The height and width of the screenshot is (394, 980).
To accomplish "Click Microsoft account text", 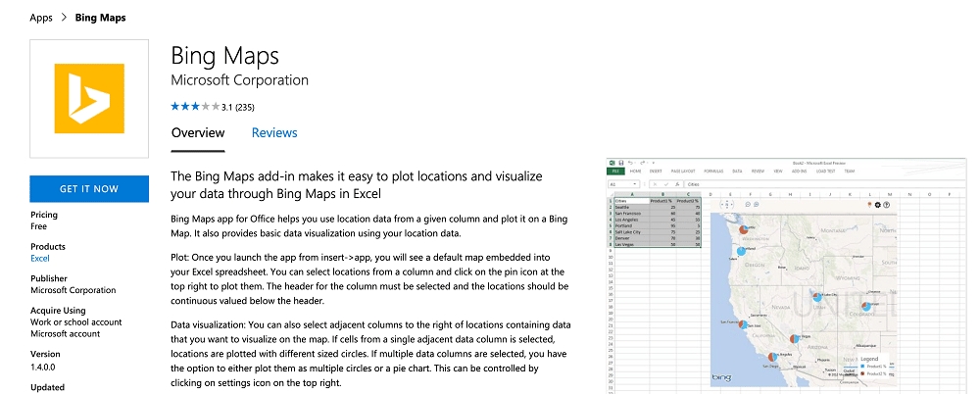I will click(65, 334).
